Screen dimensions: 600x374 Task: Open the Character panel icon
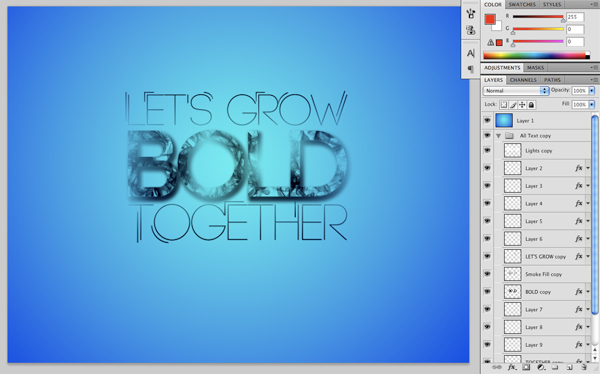471,53
